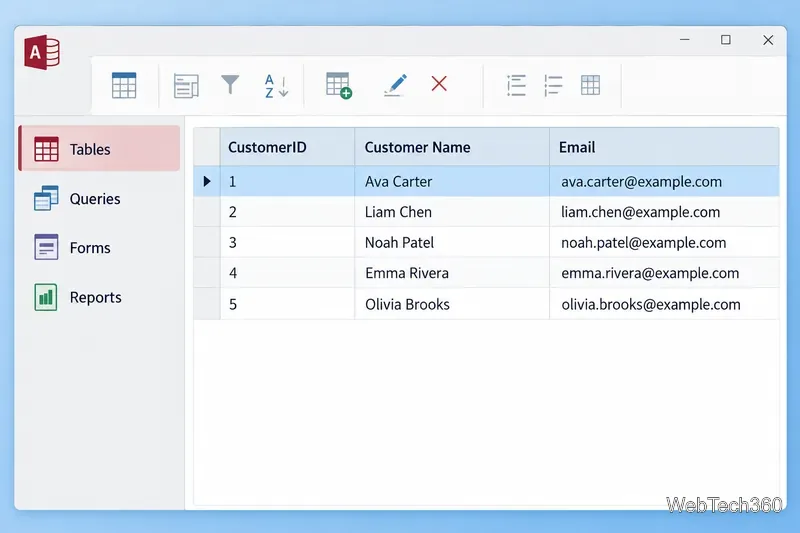This screenshot has width=800, height=533.
Task: Click ava.carter@example.com email cell
Action: click(664, 181)
